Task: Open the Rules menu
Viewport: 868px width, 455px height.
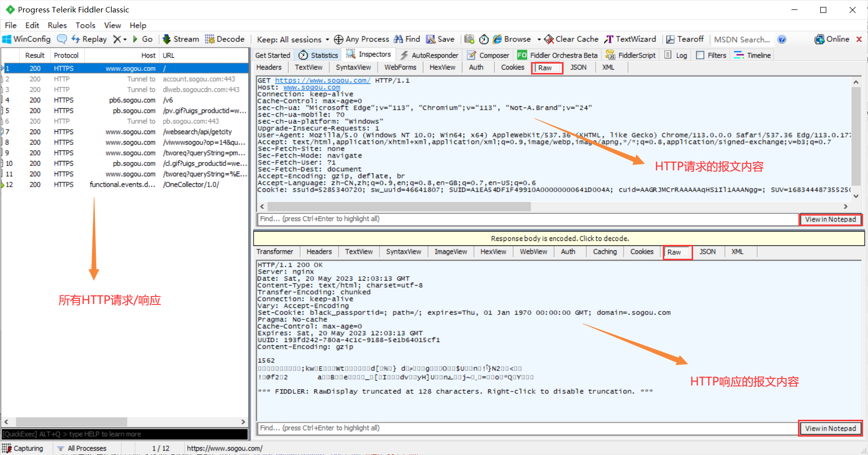Action: (x=57, y=25)
